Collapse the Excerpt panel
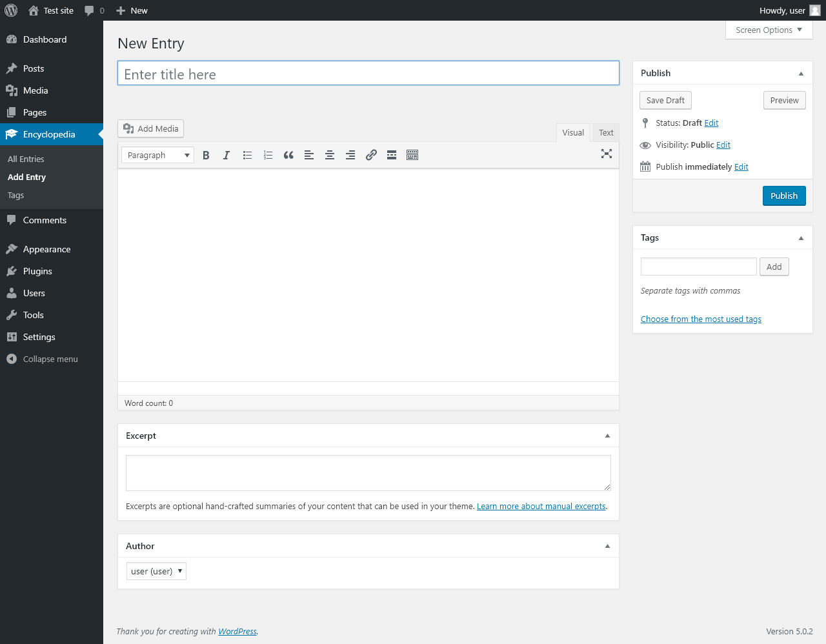Viewport: 826px width, 644px height. [607, 436]
